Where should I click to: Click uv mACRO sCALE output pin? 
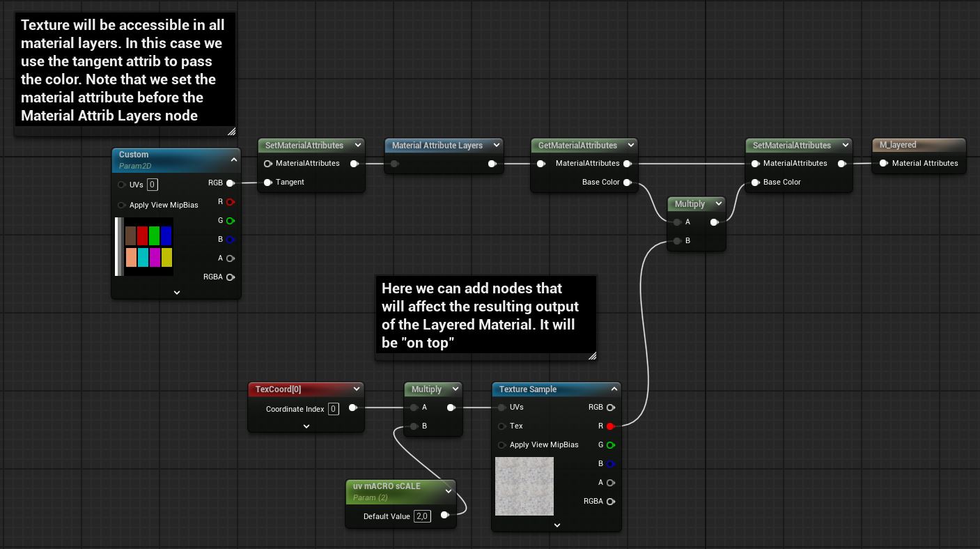point(444,516)
